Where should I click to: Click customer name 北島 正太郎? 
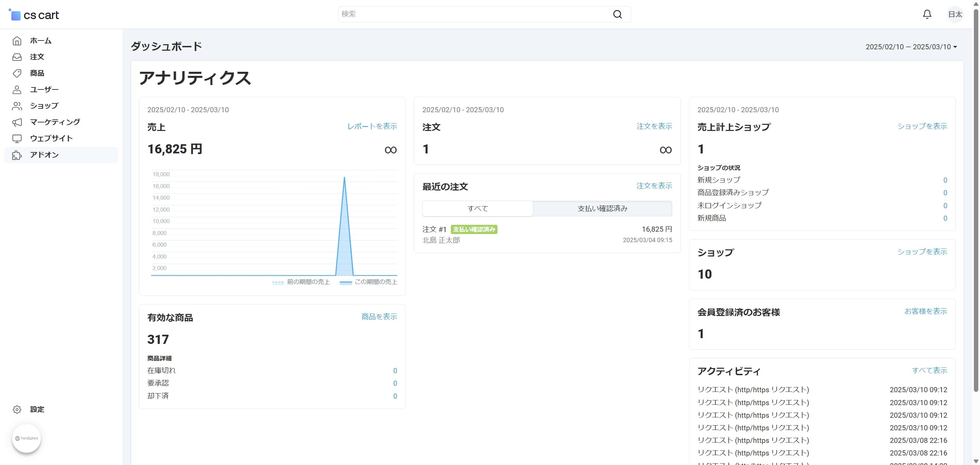441,240
